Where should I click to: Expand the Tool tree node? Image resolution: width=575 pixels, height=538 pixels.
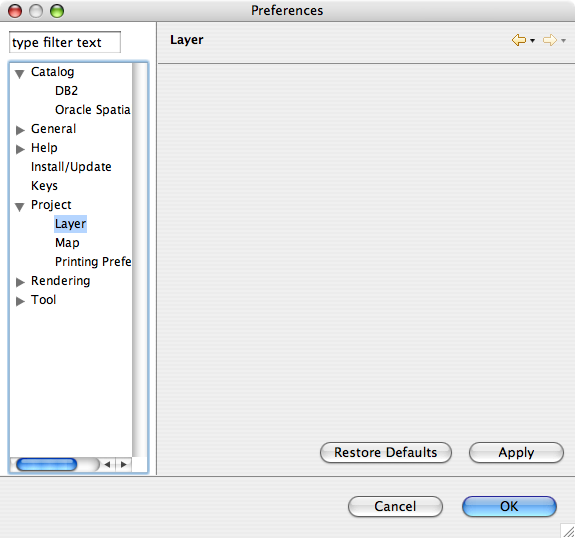20,301
